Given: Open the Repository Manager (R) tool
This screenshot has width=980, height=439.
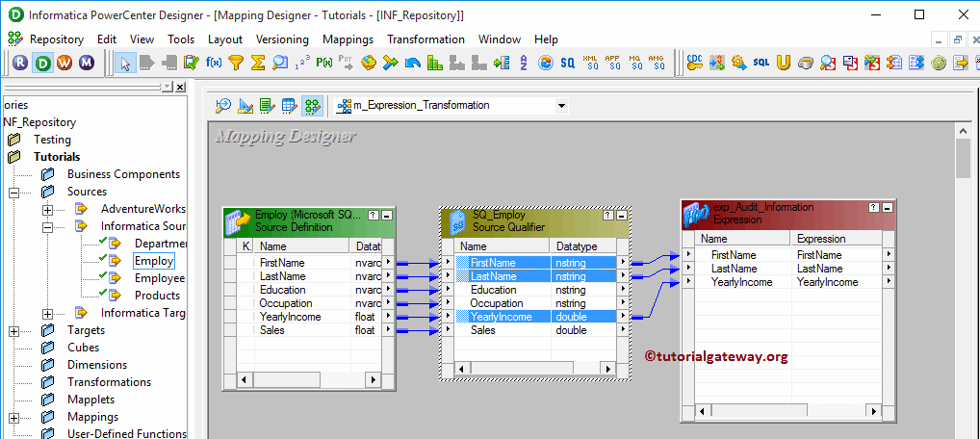Looking at the screenshot, I should click(x=22, y=63).
